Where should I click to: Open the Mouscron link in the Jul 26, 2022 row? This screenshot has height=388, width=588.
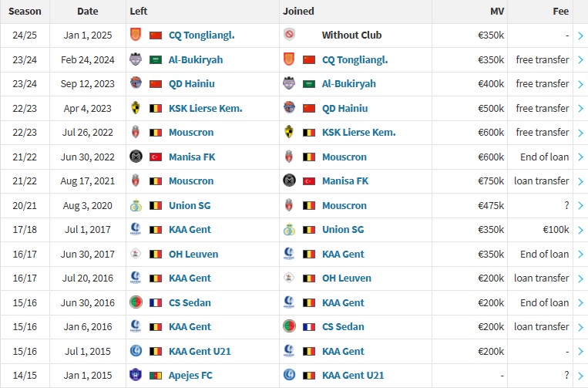191,133
